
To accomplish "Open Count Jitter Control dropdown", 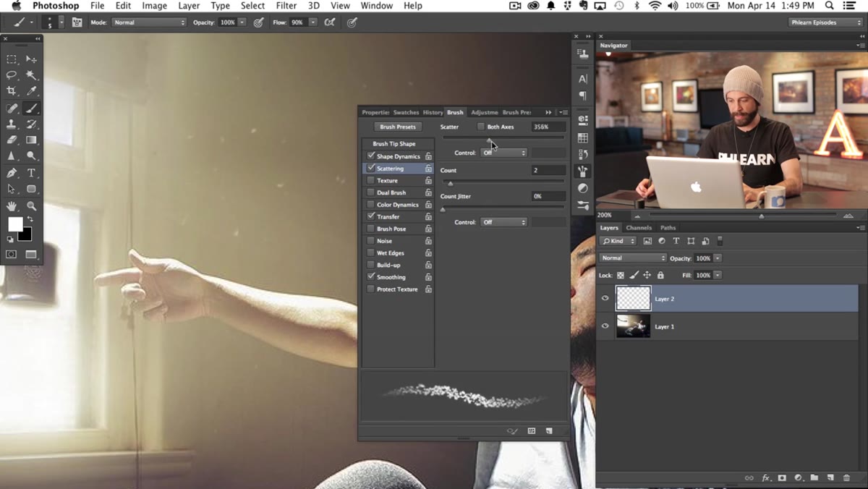I will [503, 222].
